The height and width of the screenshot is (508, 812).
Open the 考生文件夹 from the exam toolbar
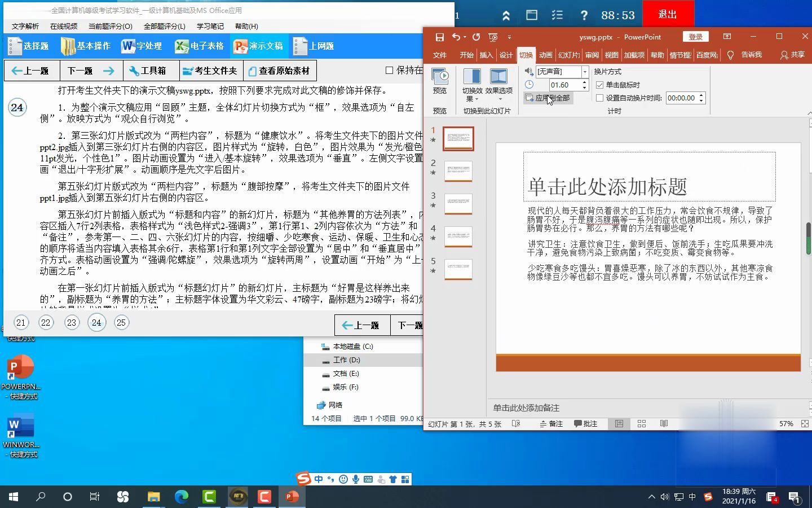click(x=211, y=71)
